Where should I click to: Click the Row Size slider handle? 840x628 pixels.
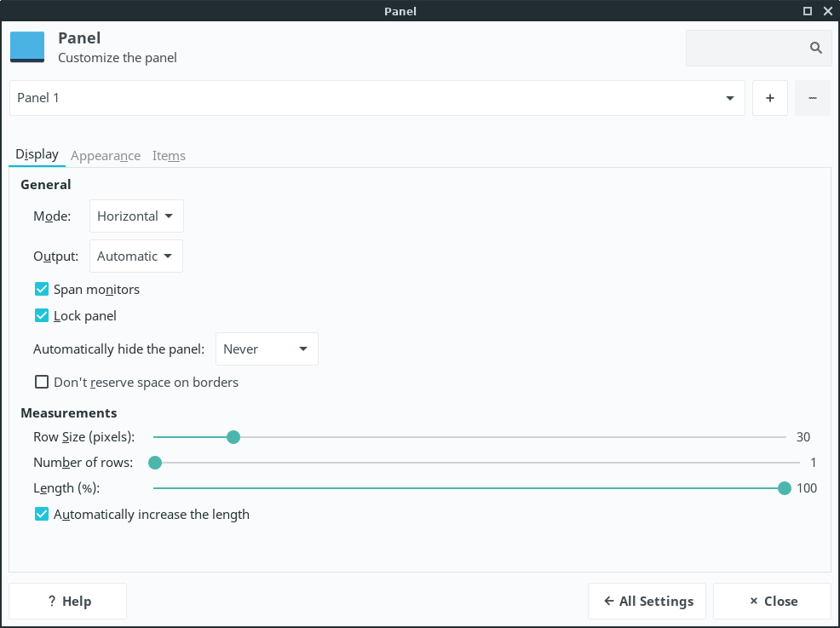click(x=233, y=437)
